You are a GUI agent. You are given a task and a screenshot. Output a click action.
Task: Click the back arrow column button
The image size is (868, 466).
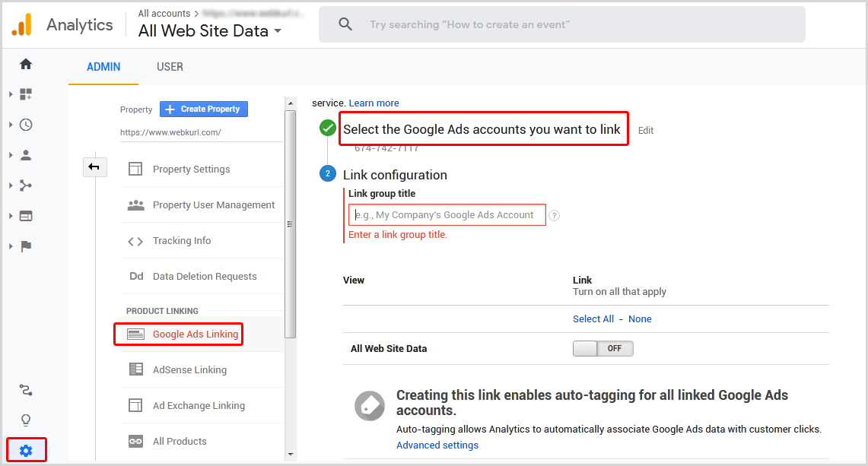[x=94, y=167]
